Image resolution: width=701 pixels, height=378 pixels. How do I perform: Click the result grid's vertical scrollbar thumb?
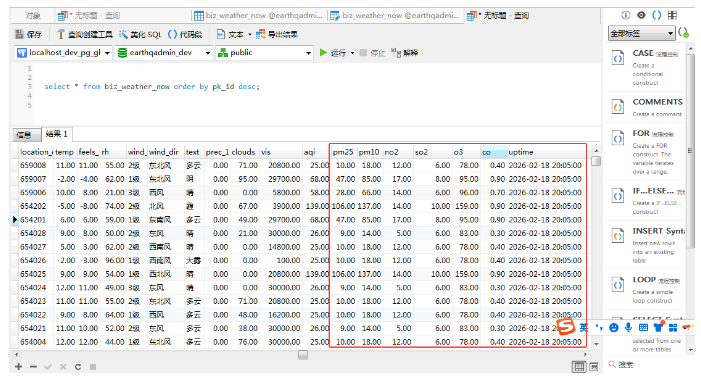[x=596, y=161]
